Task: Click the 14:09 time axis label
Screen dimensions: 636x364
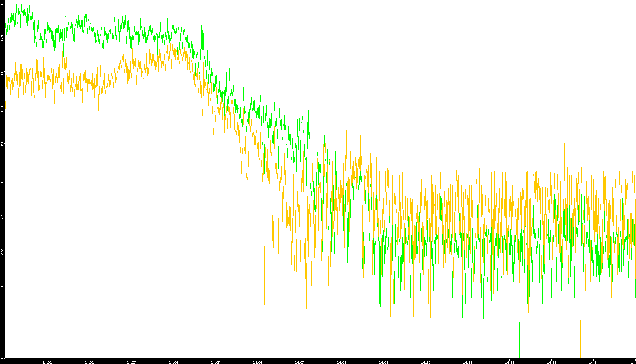Action: 383,362
